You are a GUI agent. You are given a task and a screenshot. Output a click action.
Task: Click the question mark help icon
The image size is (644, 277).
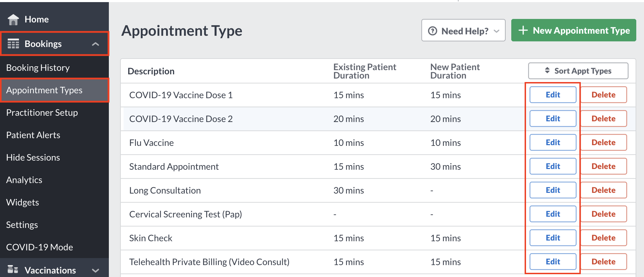tap(433, 31)
